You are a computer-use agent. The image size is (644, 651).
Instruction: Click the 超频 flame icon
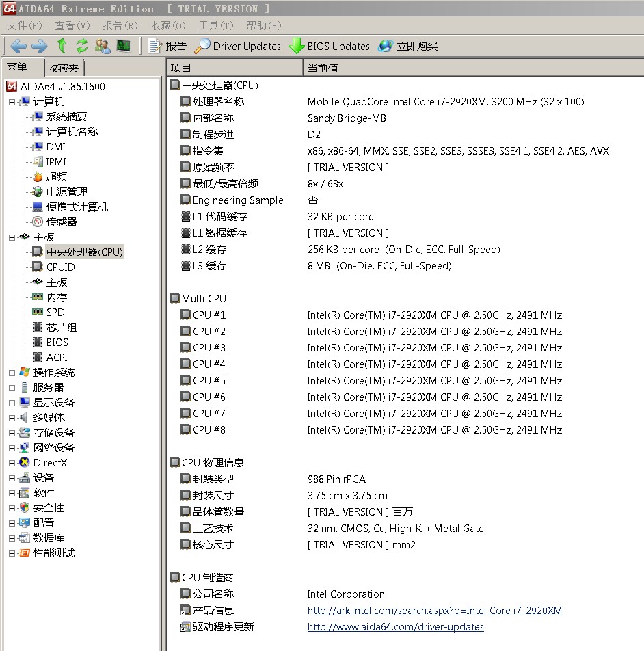tap(38, 177)
